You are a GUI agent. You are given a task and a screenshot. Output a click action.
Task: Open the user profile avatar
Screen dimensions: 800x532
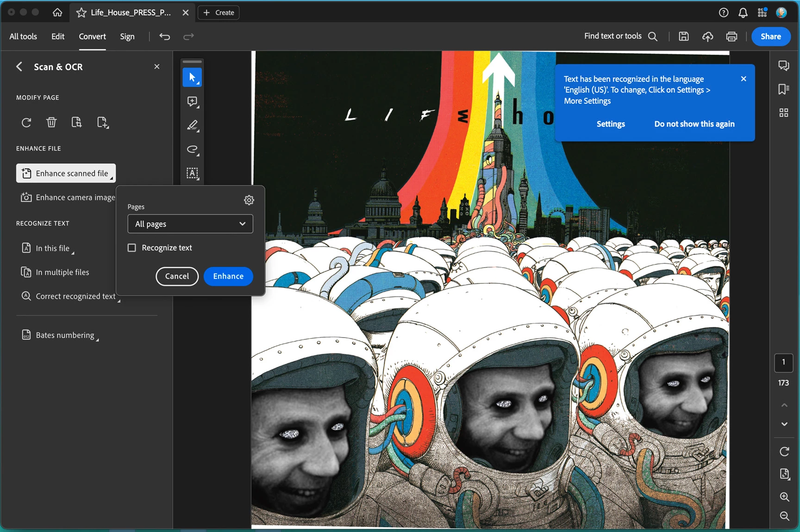[781, 13]
